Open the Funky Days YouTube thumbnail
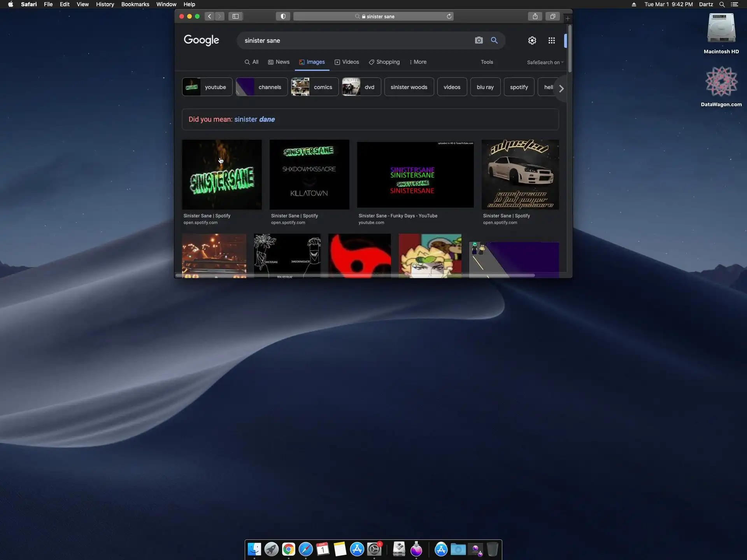 415,175
